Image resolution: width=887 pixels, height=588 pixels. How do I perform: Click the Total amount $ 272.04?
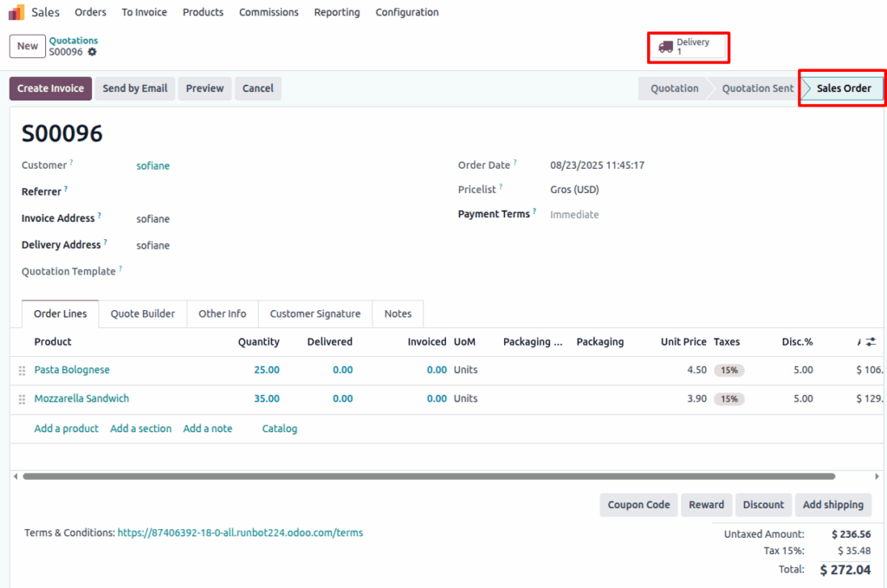(x=845, y=570)
